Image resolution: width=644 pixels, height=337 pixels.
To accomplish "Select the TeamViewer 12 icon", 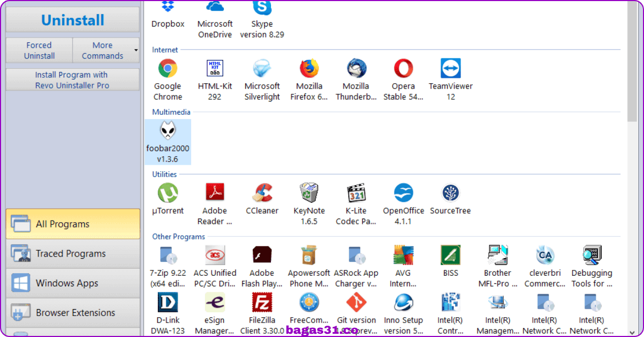I will click(451, 69).
